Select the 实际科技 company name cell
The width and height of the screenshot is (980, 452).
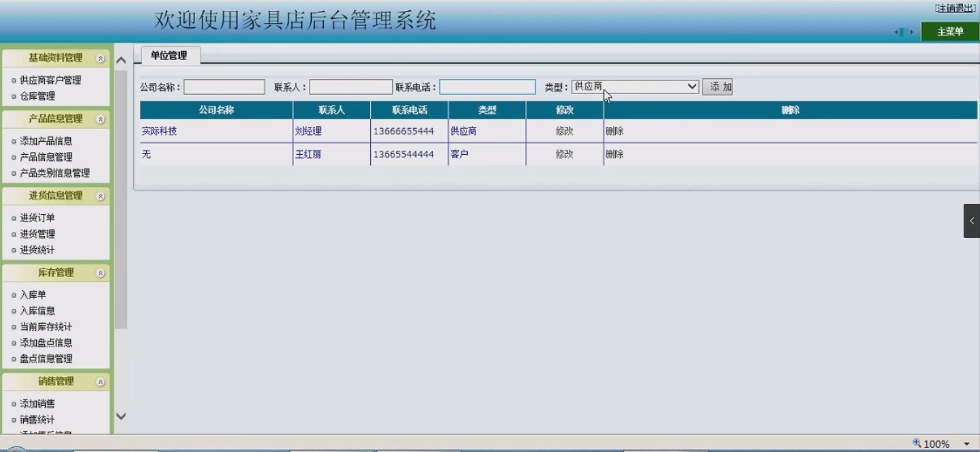point(216,132)
